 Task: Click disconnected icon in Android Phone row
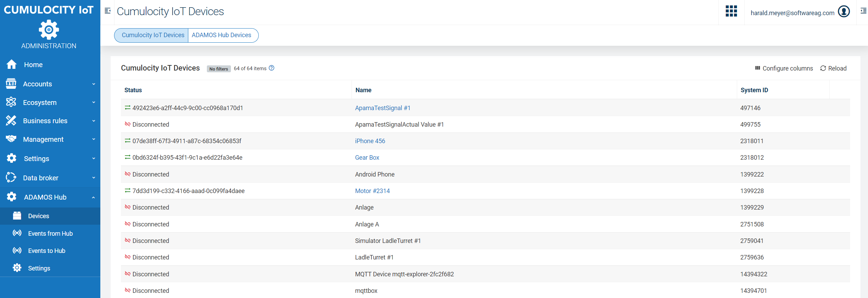click(127, 174)
